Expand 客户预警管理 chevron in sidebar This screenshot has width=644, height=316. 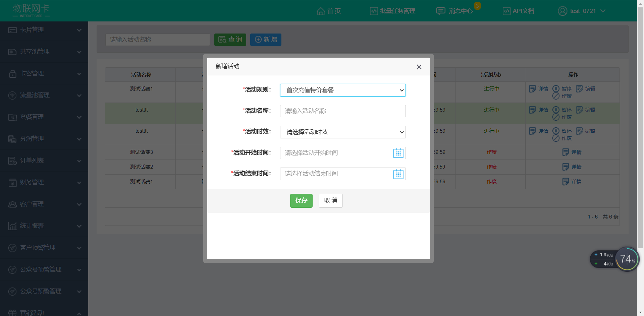point(79,248)
